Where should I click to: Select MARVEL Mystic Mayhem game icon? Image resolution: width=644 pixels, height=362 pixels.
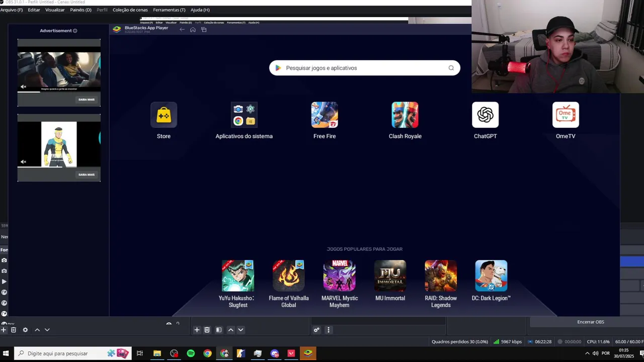pos(340,276)
